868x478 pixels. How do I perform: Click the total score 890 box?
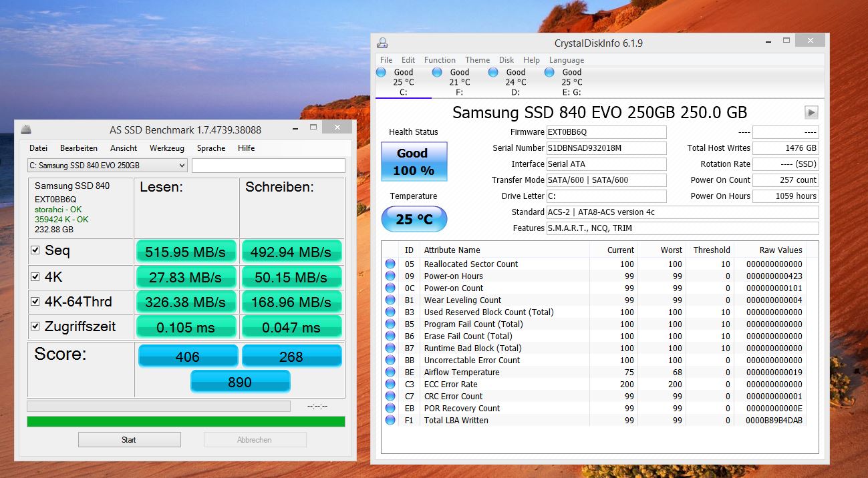tap(240, 382)
